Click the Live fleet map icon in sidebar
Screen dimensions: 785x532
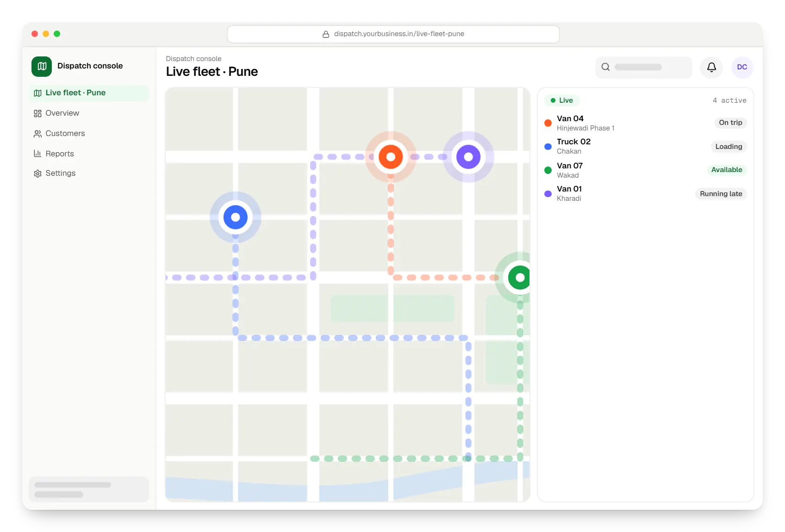[37, 93]
